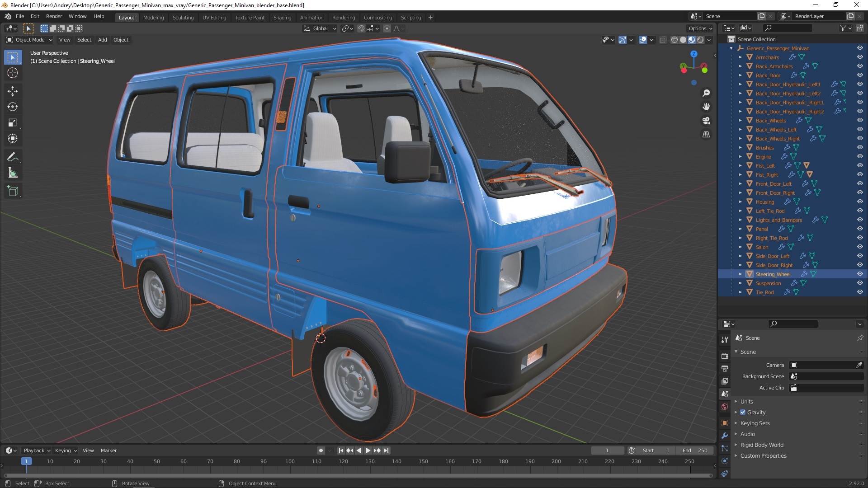Screen dimensions: 868x488
Task: Open the Object properties tab
Action: 725,423
